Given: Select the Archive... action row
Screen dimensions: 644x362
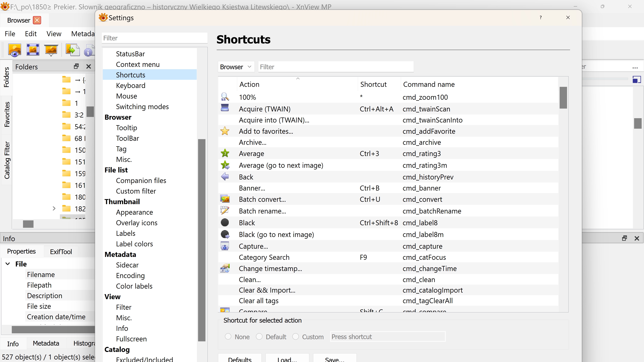Looking at the screenshot, I should [388, 142].
